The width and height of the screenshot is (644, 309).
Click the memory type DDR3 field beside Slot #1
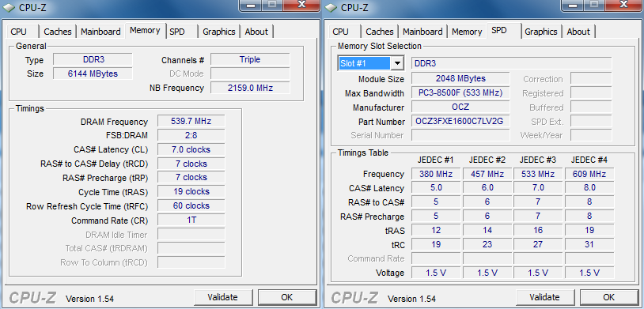pos(512,63)
